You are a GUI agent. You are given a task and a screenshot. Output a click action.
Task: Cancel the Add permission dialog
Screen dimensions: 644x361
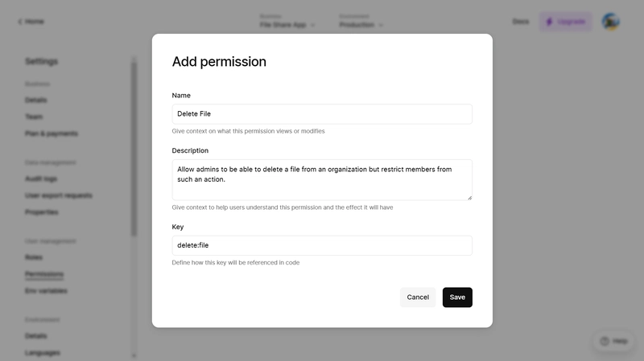coord(418,297)
